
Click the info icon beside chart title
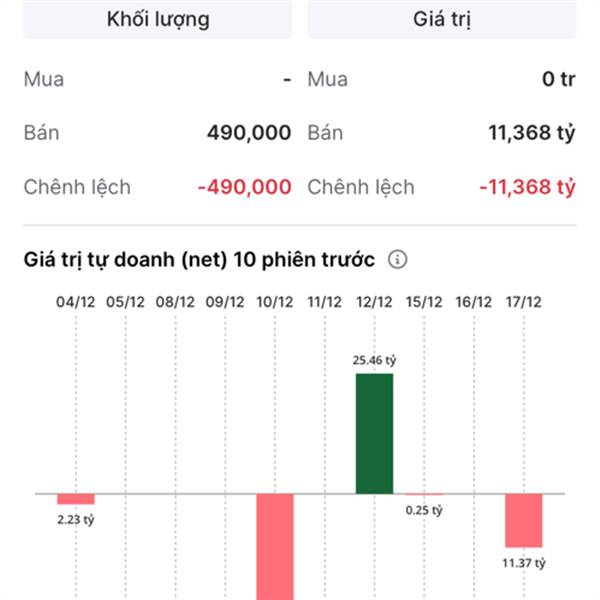coord(398,260)
